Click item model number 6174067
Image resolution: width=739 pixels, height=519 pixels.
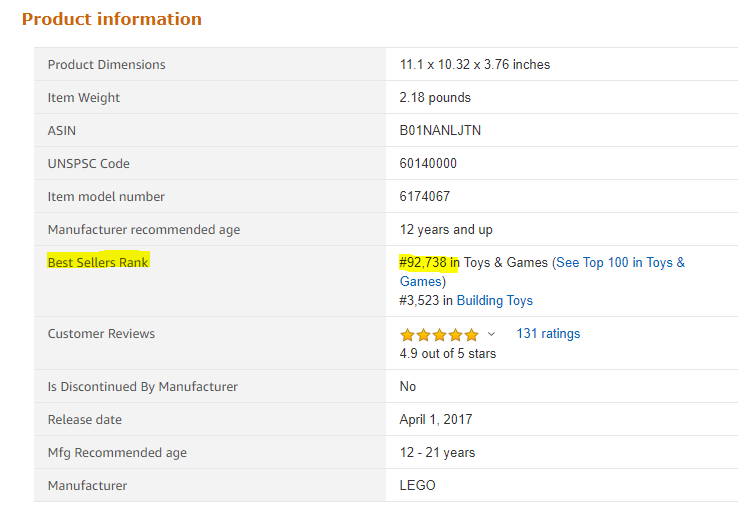click(425, 197)
